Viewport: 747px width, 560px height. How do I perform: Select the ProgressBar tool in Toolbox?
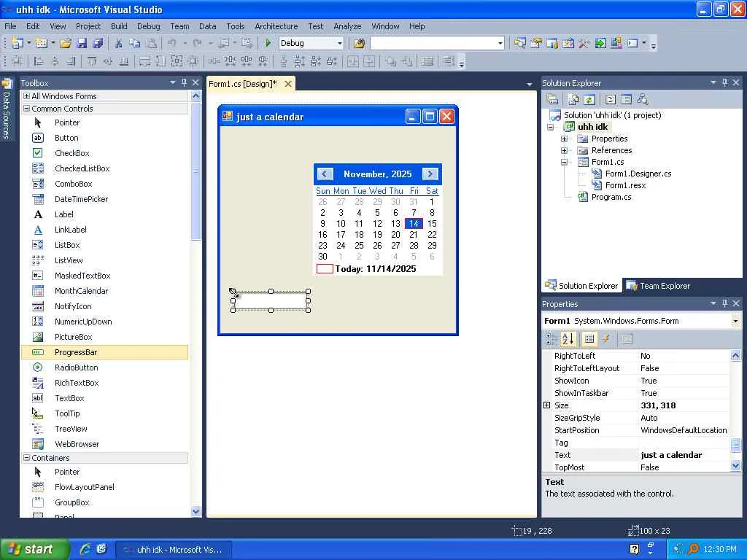pos(105,352)
